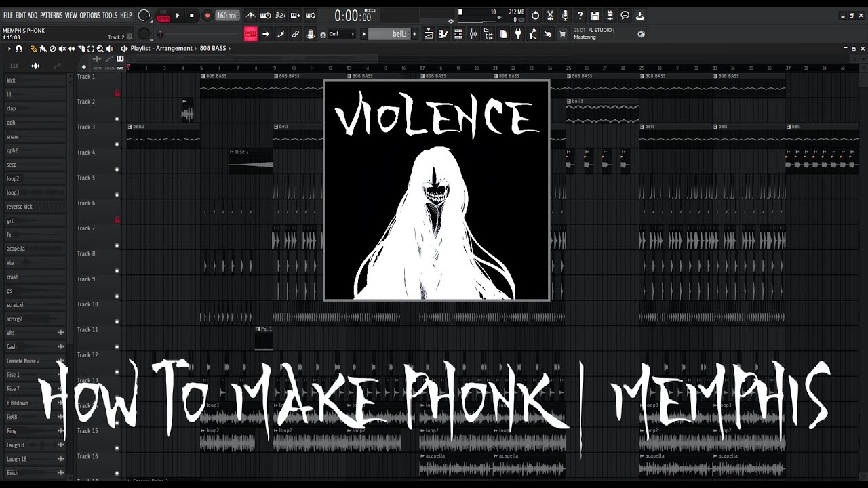Screen dimensions: 868x488
Task: Toggle the playlist magnet snap icon
Action: (18, 49)
